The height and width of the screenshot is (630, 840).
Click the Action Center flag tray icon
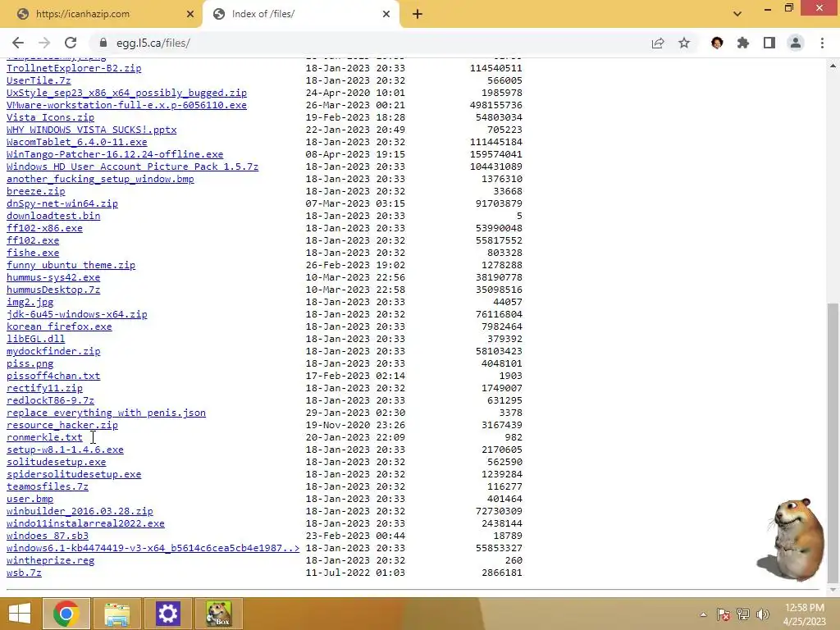pos(724,614)
